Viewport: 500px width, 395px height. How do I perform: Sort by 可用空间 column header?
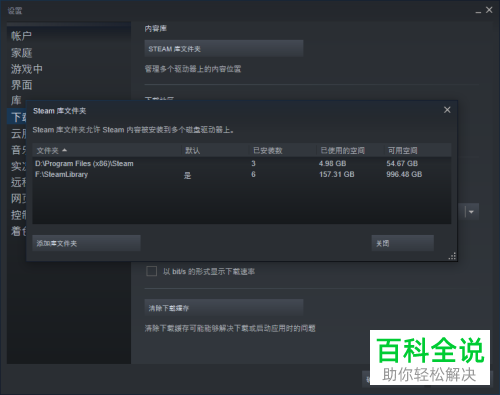click(x=418, y=150)
